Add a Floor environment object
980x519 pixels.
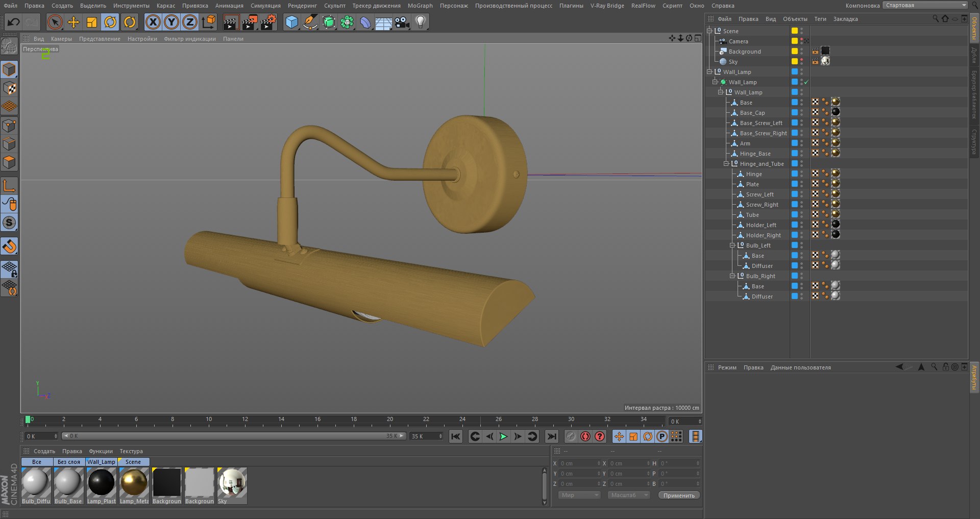coord(384,22)
